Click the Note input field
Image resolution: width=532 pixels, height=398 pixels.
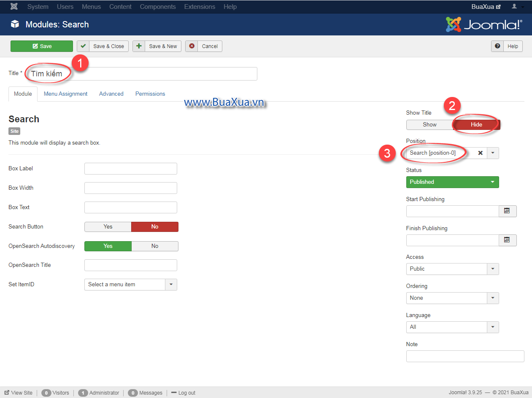click(465, 356)
